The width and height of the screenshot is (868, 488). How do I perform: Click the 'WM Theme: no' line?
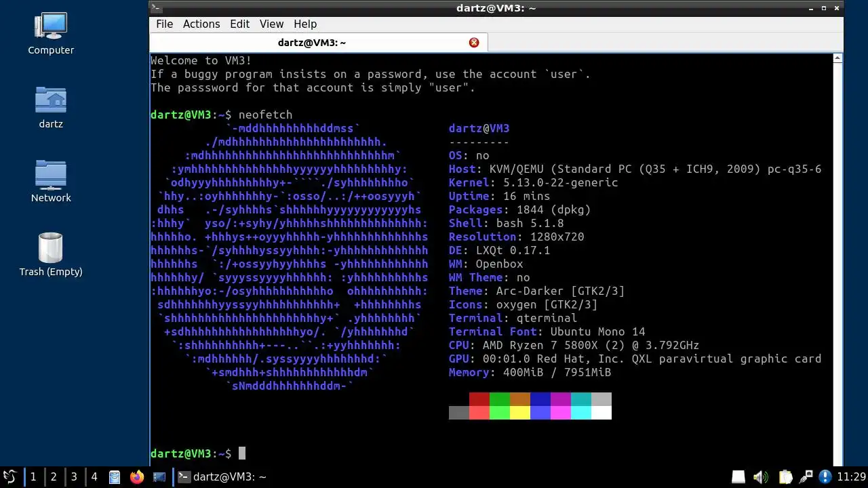pyautogui.click(x=490, y=277)
